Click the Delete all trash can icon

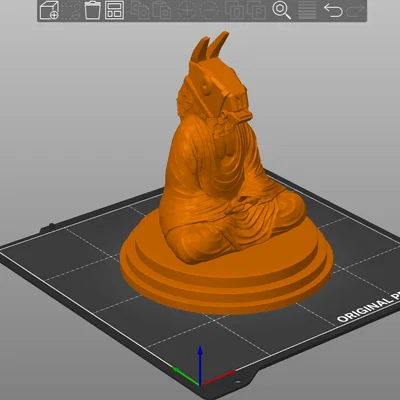point(92,10)
